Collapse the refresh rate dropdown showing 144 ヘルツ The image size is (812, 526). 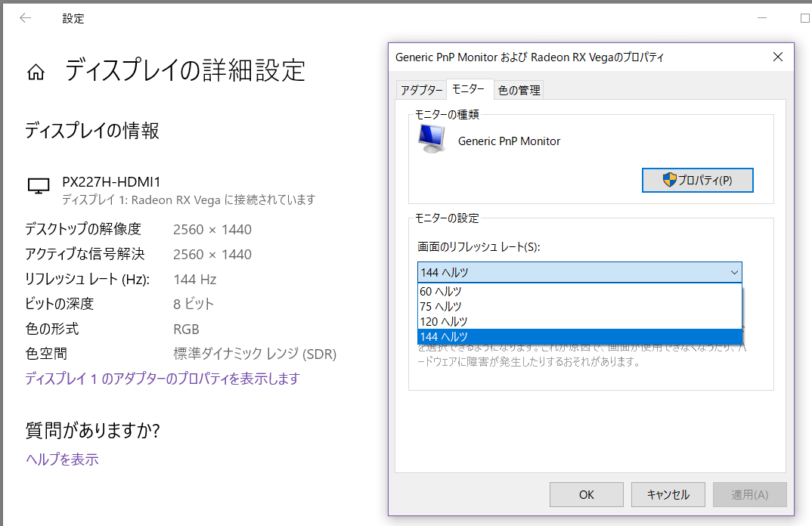579,272
